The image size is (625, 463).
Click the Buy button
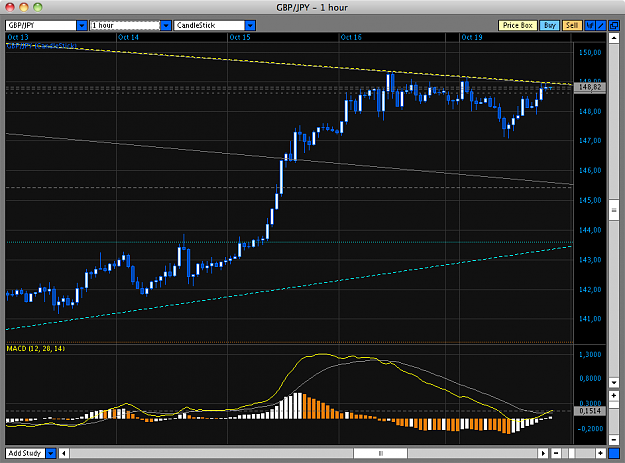[x=550, y=26]
